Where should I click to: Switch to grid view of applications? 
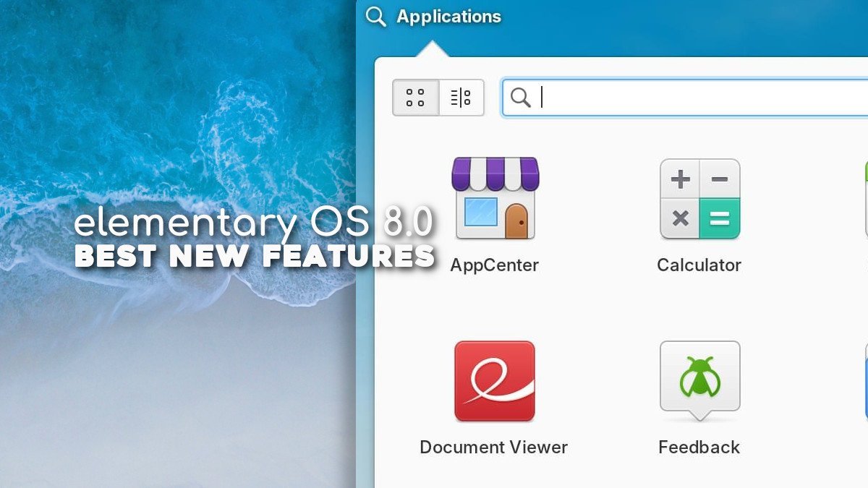(x=415, y=98)
